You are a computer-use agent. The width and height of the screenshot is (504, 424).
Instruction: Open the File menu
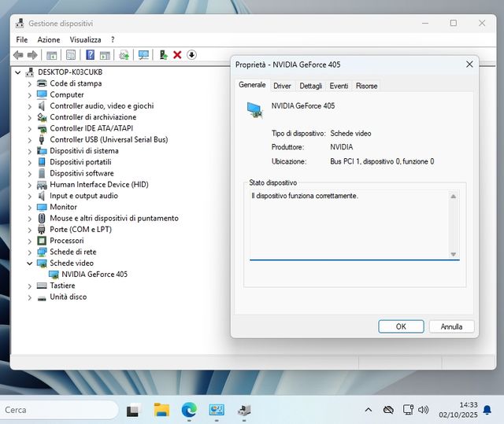pyautogui.click(x=22, y=39)
